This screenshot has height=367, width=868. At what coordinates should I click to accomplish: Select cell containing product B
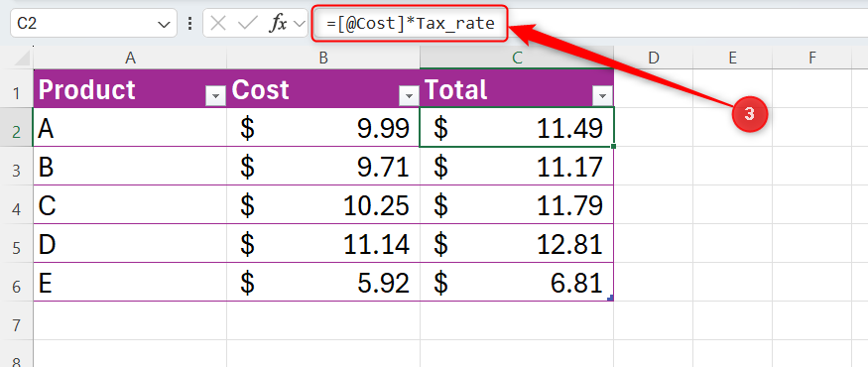[130, 166]
